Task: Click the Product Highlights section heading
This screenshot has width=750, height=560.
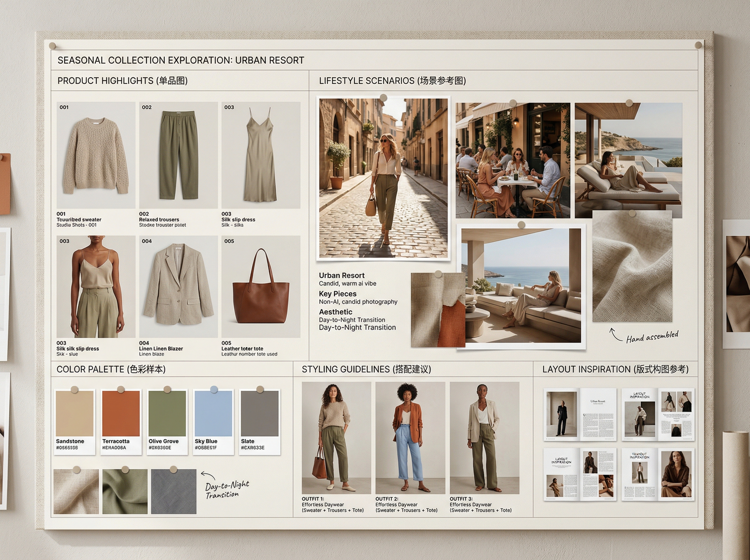Action: point(122,81)
